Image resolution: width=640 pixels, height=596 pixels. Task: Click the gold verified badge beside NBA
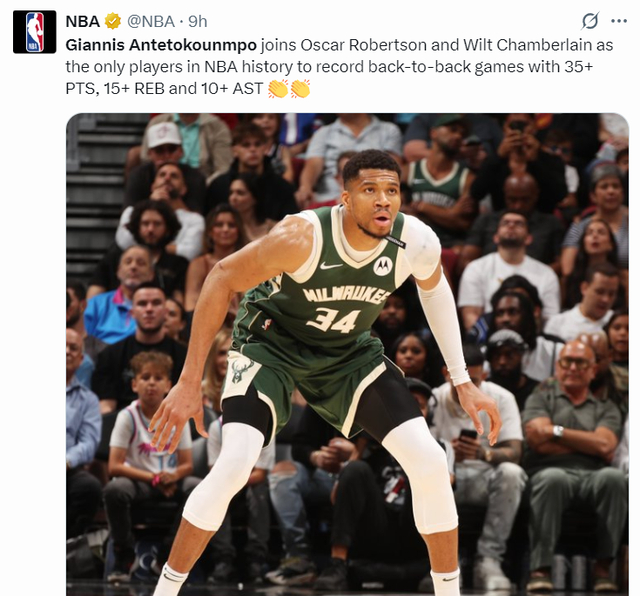pyautogui.click(x=113, y=21)
